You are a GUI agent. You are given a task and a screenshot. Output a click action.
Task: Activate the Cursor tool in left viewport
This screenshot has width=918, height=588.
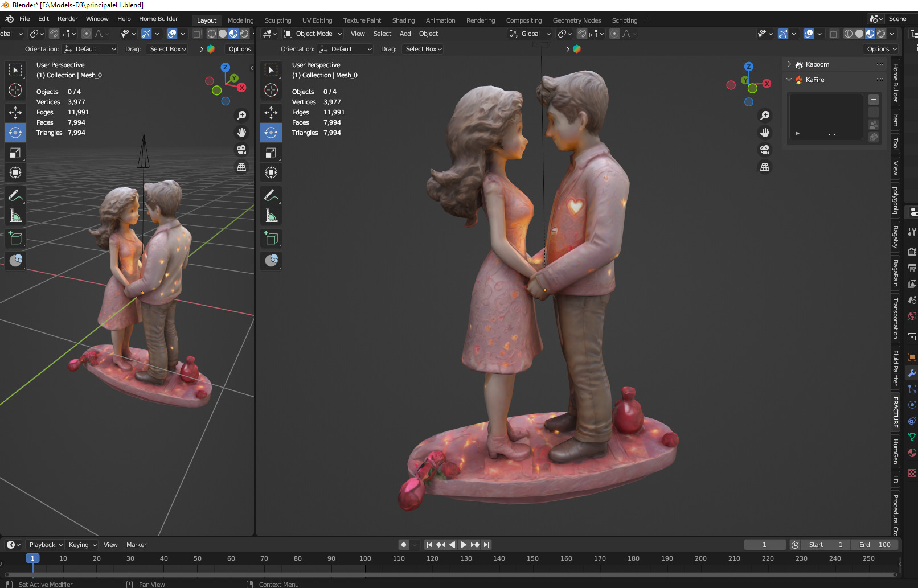click(15, 90)
